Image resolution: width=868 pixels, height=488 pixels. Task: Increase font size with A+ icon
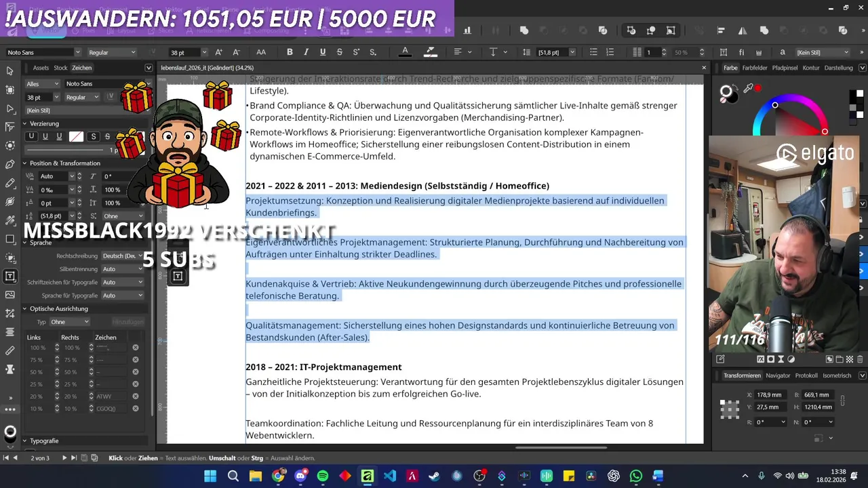click(218, 52)
